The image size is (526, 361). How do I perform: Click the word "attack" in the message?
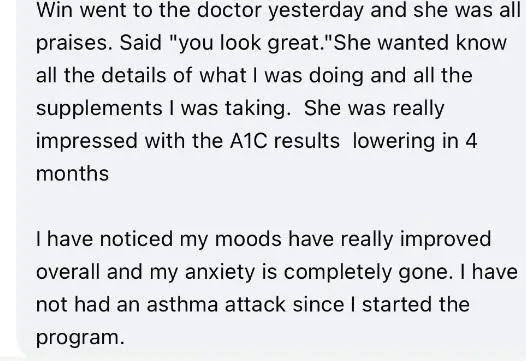255,305
